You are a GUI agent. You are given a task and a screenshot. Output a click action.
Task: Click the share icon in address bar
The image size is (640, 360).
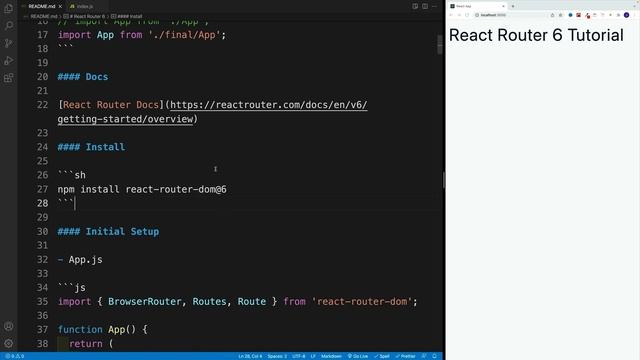552,15
